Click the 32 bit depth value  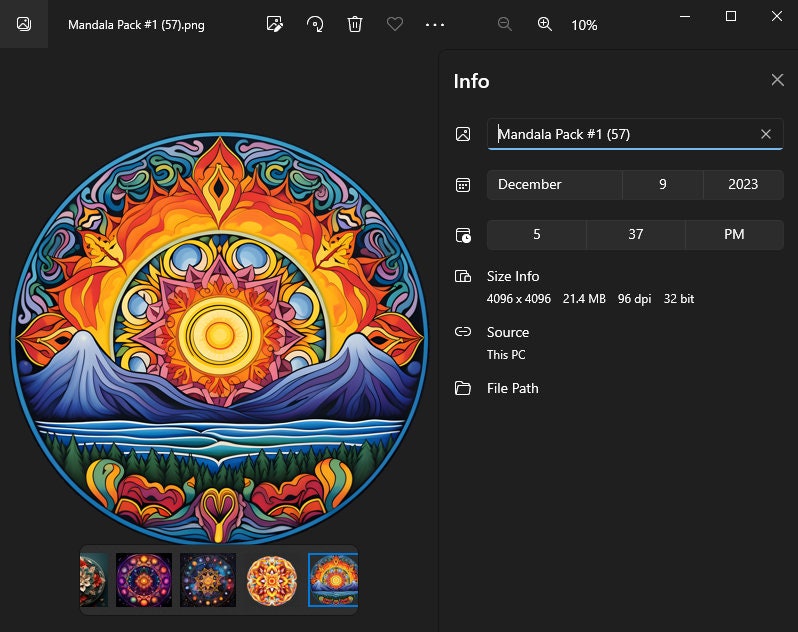coord(678,299)
